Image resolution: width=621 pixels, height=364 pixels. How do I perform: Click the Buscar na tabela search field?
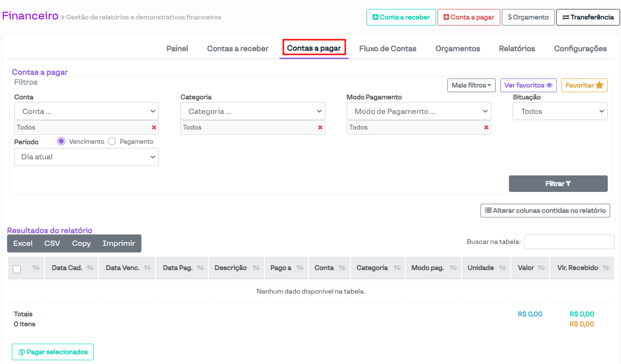(x=569, y=242)
